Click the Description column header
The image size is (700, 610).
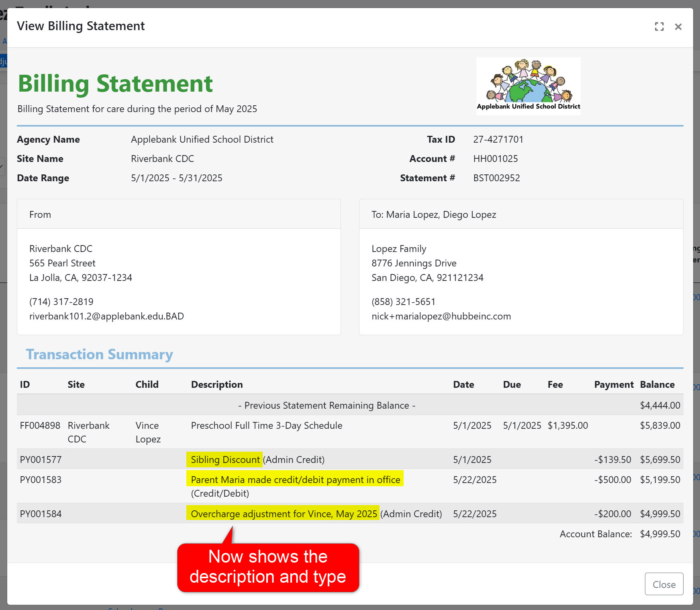tap(217, 385)
